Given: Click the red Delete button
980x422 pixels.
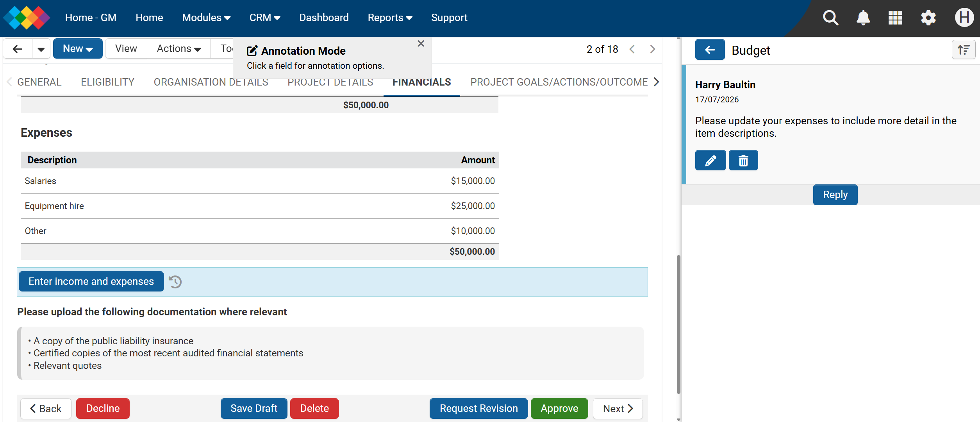Looking at the screenshot, I should 314,409.
